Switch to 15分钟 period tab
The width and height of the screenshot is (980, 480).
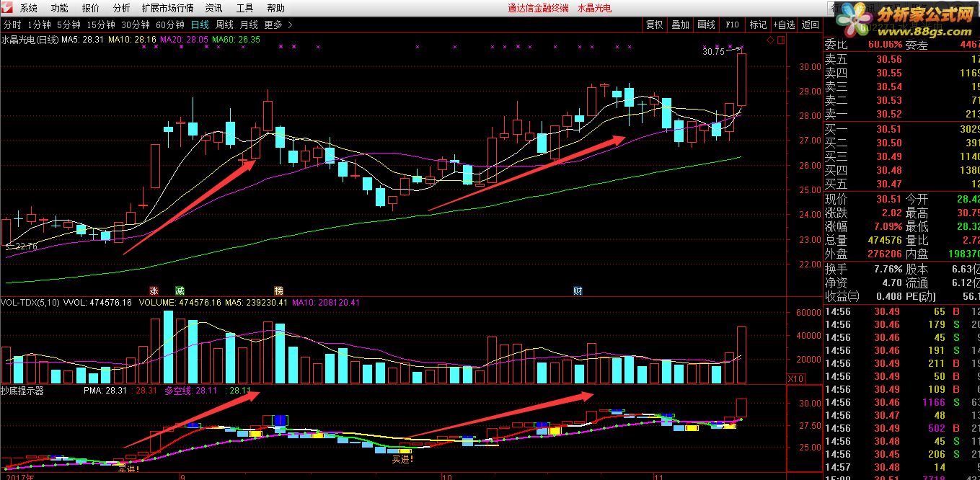(101, 25)
